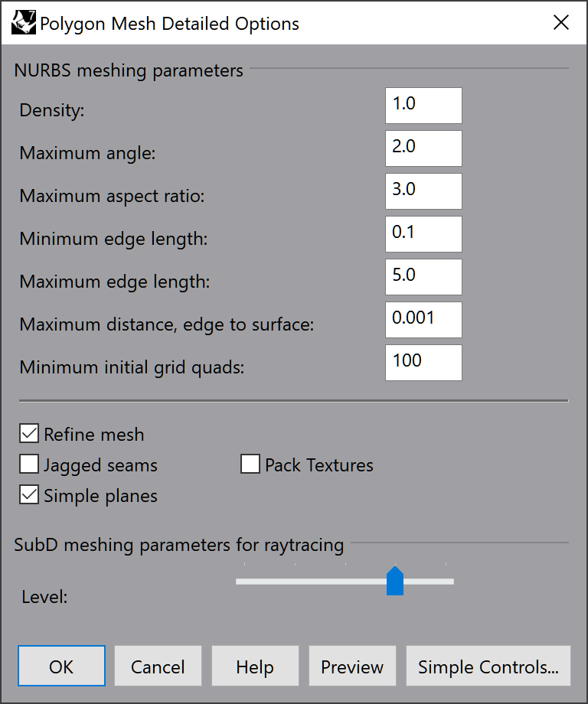Screen dimensions: 588x704
Task: Enable the Pack Textures checkbox
Action: (250, 464)
